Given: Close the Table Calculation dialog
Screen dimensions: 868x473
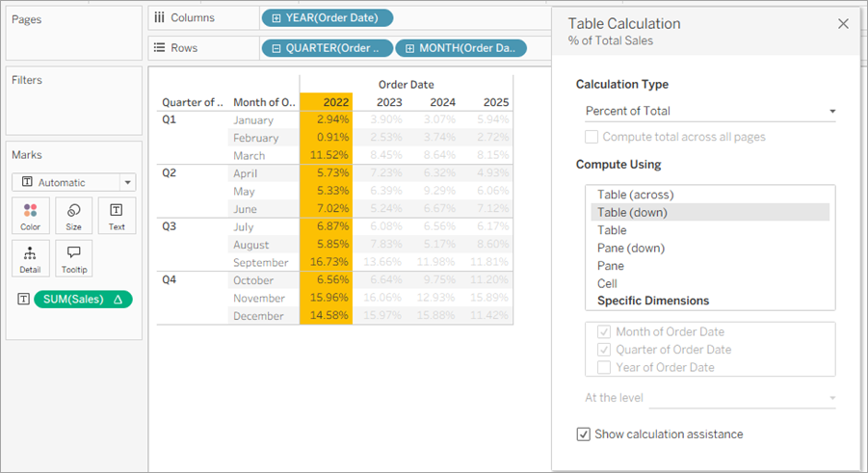Looking at the screenshot, I should [843, 24].
